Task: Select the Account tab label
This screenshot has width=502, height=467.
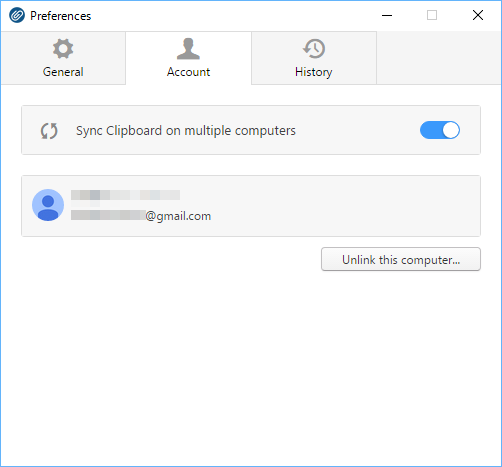Action: click(188, 72)
